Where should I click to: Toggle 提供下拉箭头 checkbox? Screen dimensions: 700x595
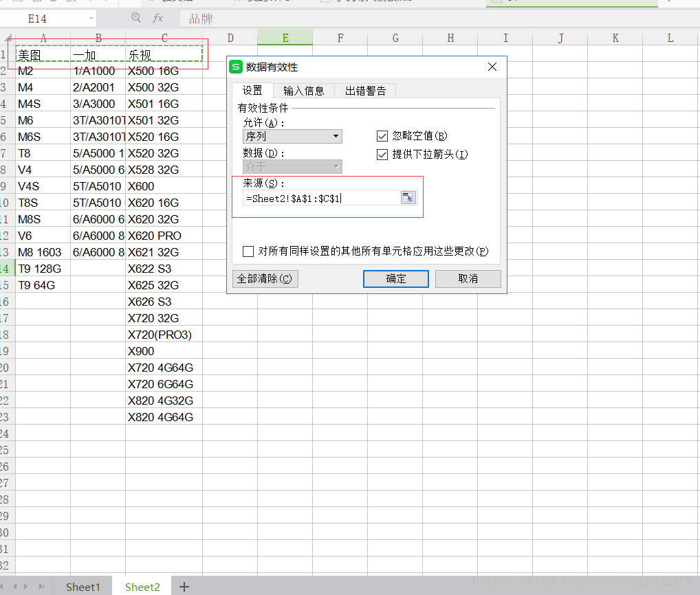point(382,155)
